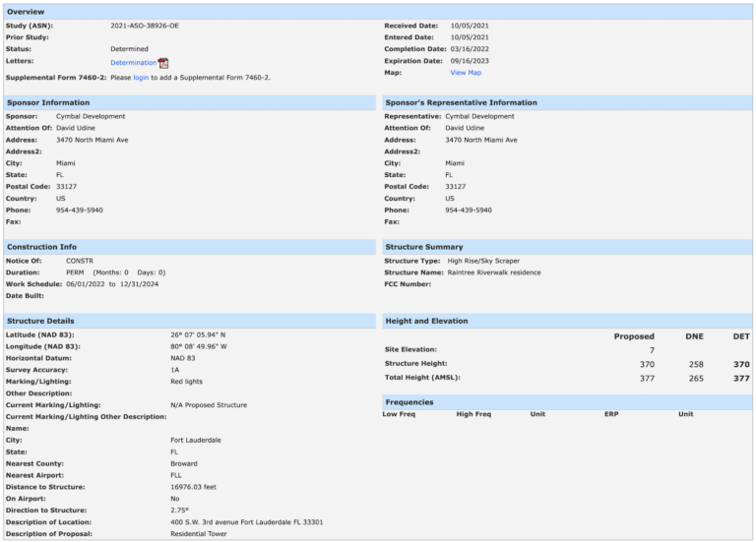
Task: Select the study number 2021-ASO-38926-OE
Action: [x=144, y=26]
